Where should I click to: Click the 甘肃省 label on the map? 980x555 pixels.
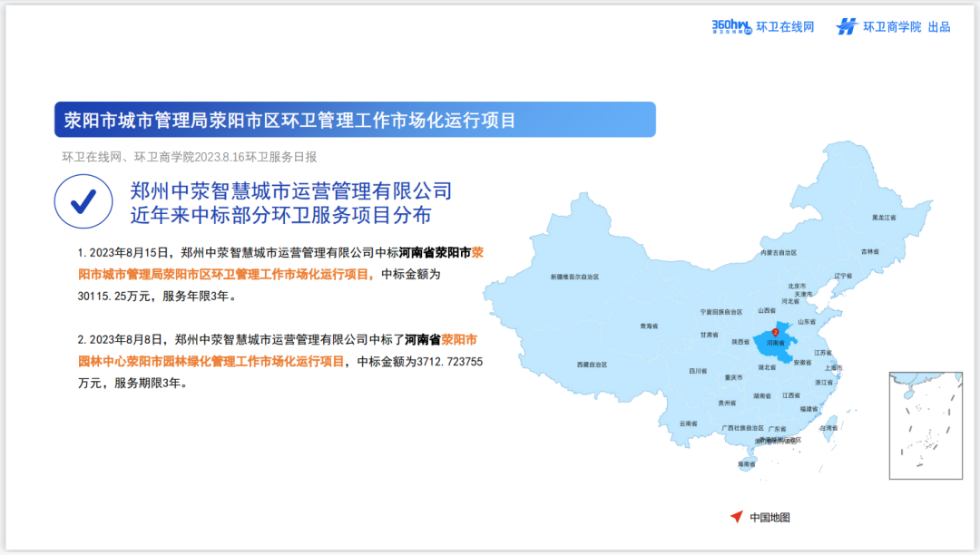tap(709, 335)
